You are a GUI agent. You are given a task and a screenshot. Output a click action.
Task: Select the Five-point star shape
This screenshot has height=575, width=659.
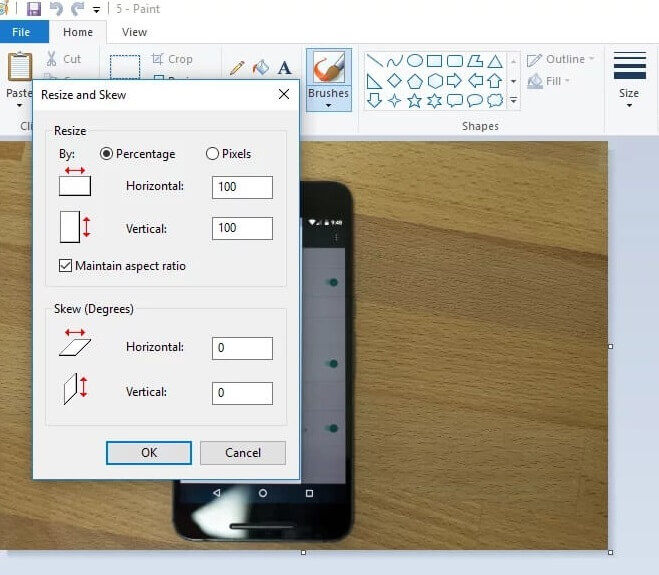click(x=415, y=101)
